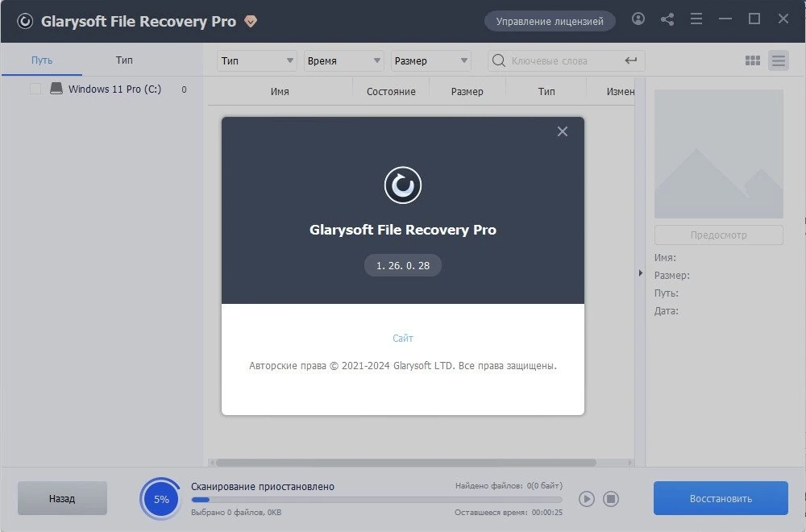Select the Тип tab in left panel
The height and width of the screenshot is (532, 806).
pos(124,60)
